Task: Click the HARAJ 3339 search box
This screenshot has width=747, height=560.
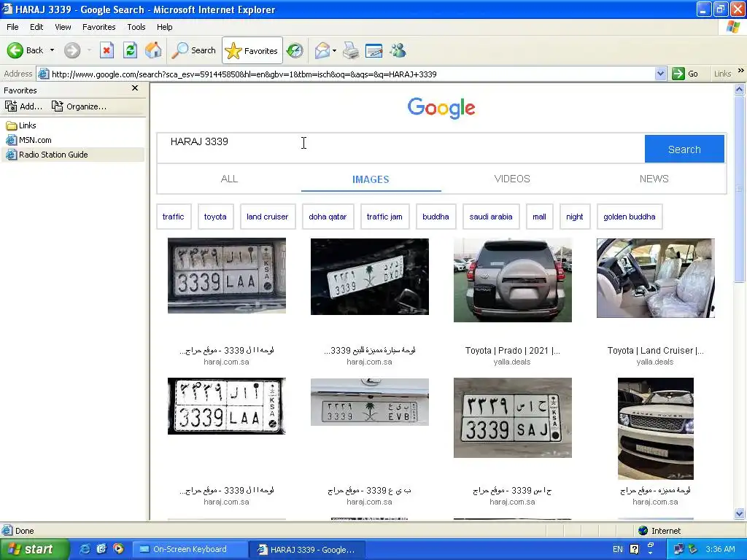Action: tap(400, 148)
